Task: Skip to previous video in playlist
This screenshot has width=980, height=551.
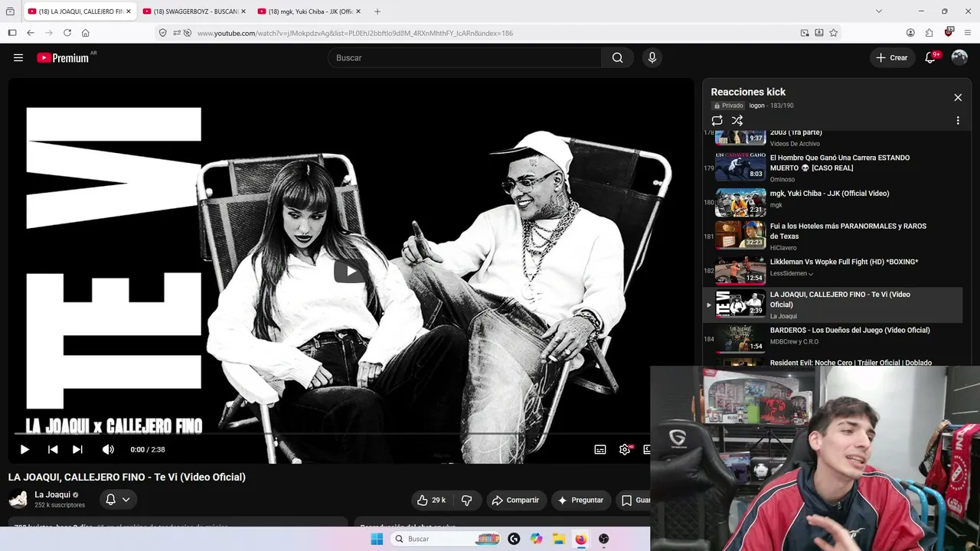Action: coord(52,449)
